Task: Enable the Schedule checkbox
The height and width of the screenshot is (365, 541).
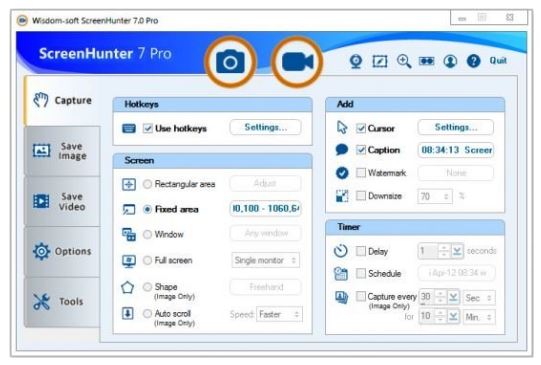Action: pyautogui.click(x=361, y=274)
